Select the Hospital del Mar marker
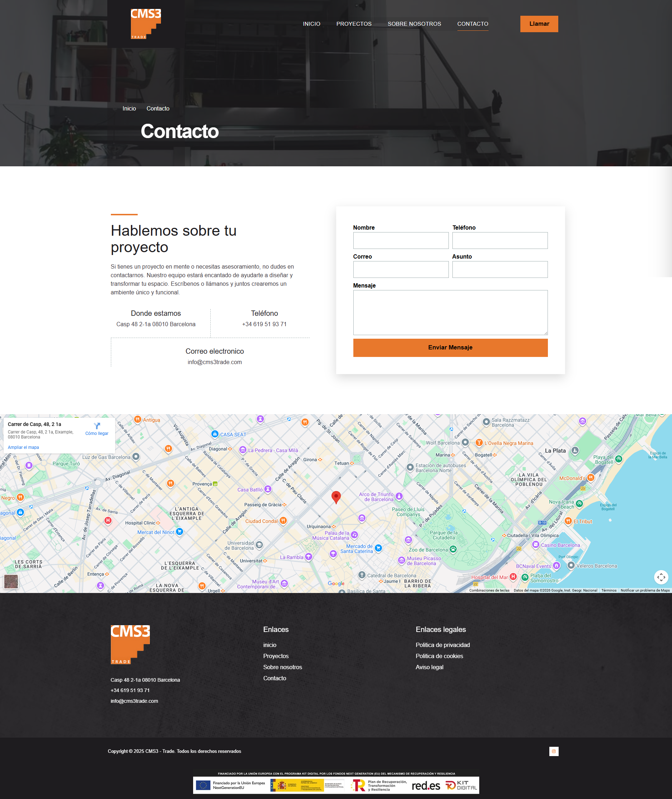The image size is (672, 799). coord(513,577)
